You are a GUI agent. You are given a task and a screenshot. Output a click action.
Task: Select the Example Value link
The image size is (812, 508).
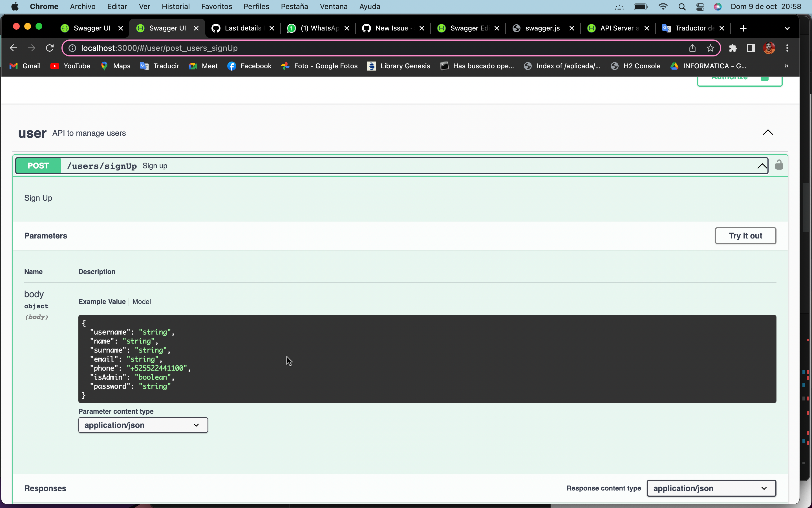click(102, 301)
